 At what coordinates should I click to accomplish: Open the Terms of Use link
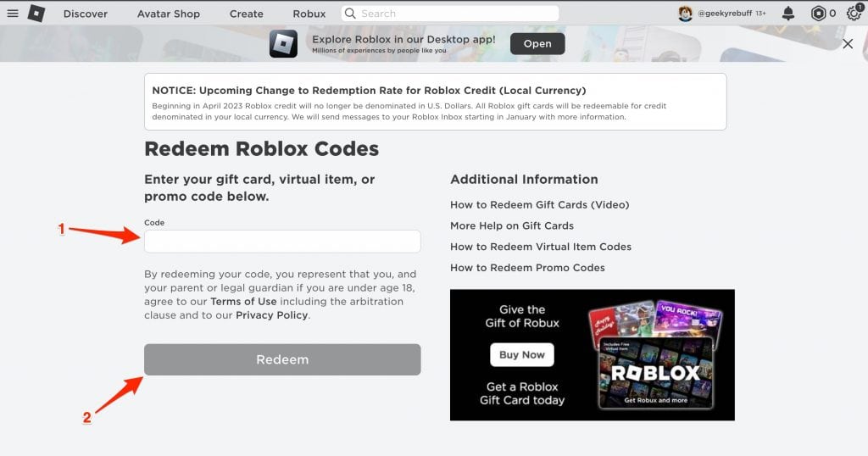pos(243,302)
